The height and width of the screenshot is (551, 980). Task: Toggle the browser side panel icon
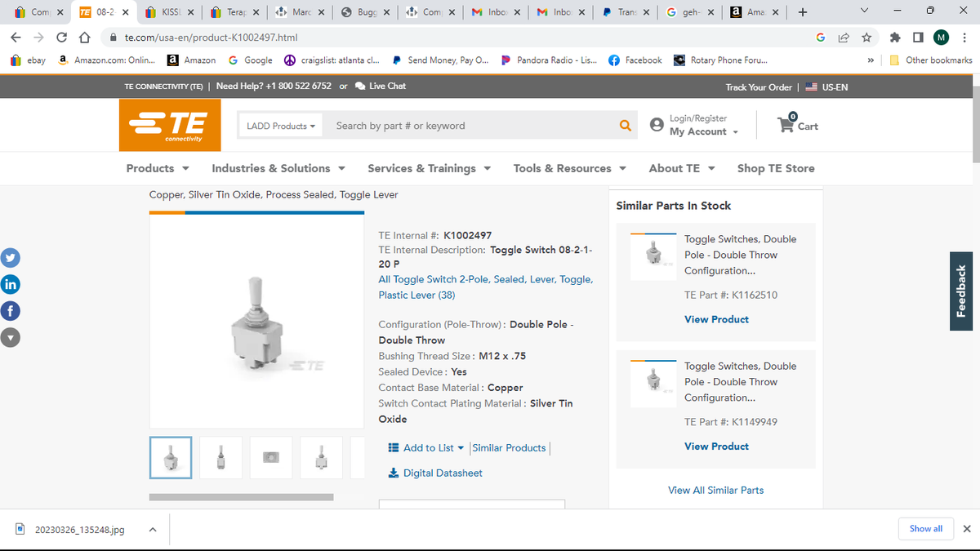(x=919, y=38)
